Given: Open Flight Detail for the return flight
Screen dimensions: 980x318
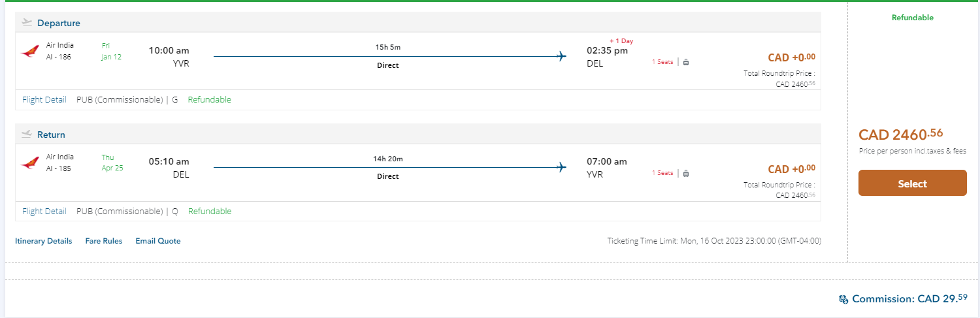Looking at the screenshot, I should pyautogui.click(x=44, y=211).
